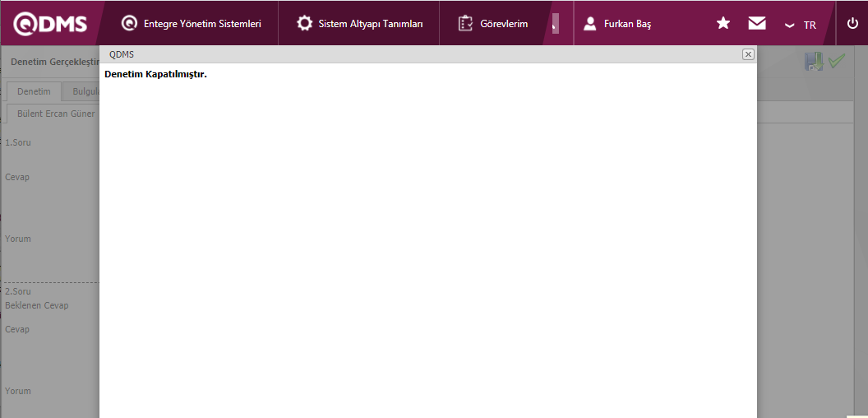Screen dimensions: 868x418
Task: Click the 1.Soru label
Action: (18, 142)
